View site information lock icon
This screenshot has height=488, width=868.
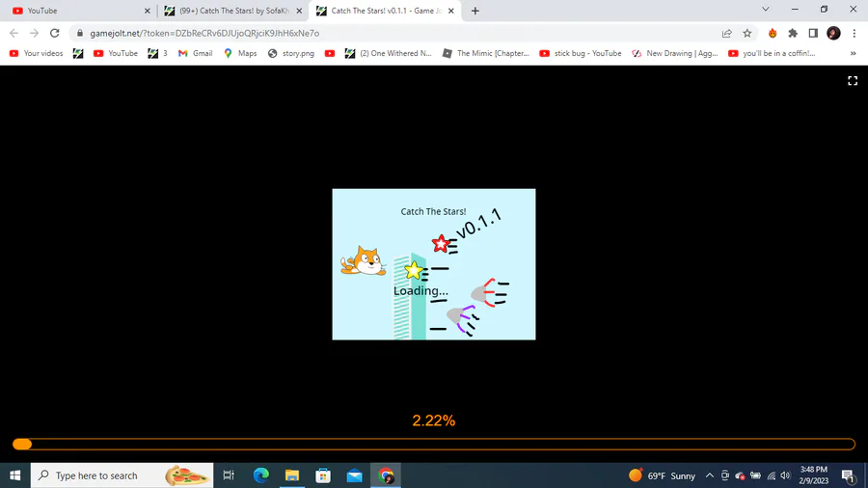click(80, 33)
